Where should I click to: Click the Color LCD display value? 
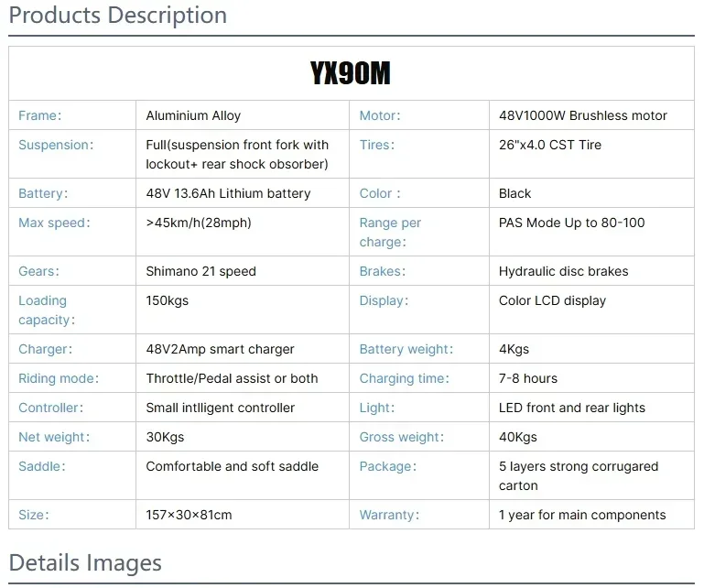[x=552, y=300]
